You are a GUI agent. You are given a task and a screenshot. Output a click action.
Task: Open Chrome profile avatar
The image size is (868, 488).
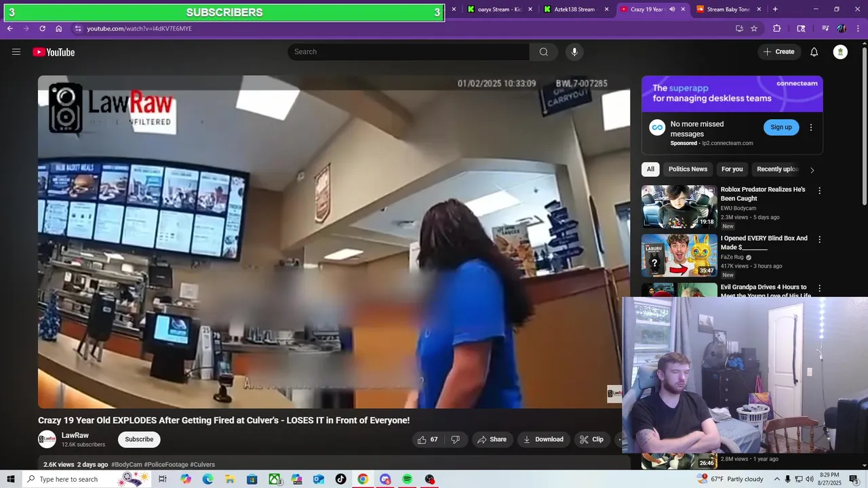click(842, 28)
